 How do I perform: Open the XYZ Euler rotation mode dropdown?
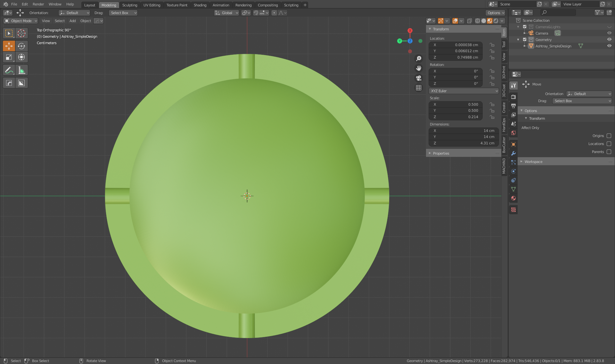(463, 91)
